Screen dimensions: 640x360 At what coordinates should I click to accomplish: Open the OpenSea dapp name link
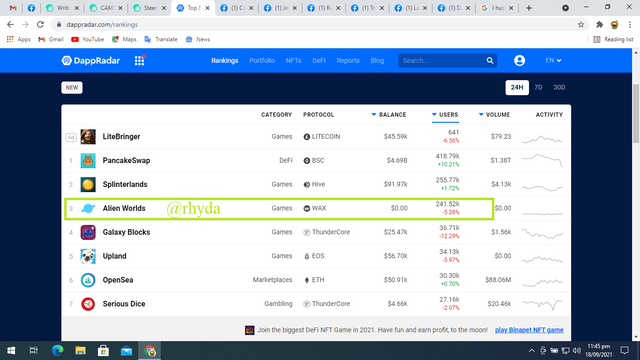pyautogui.click(x=118, y=280)
